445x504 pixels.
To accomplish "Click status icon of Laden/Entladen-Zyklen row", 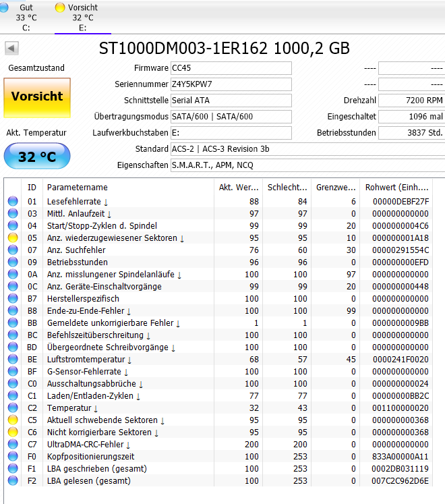I will coord(13,395).
